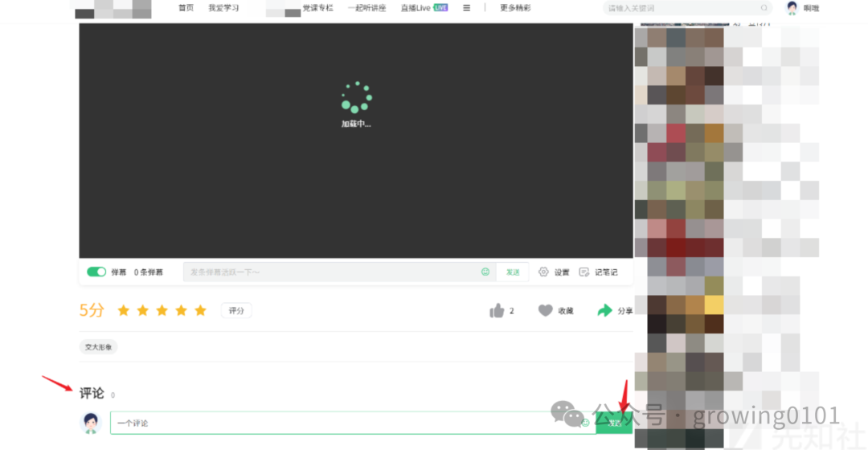This screenshot has height=450, width=868.
Task: Click the 收藏 heart icon
Action: coord(545,310)
